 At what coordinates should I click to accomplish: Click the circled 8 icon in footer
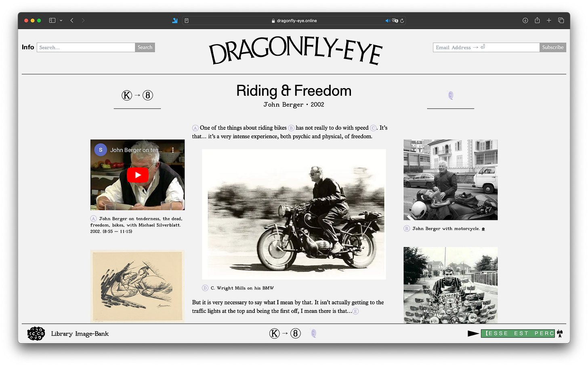[x=296, y=333]
